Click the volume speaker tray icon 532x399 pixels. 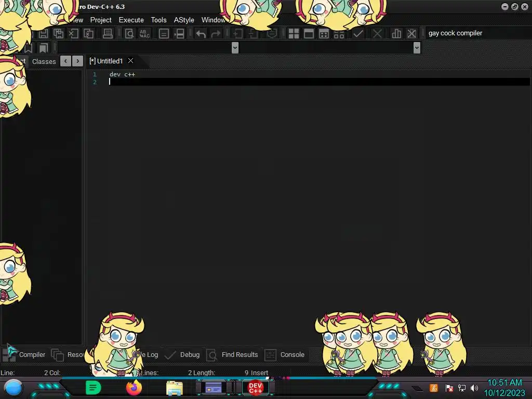(474, 388)
